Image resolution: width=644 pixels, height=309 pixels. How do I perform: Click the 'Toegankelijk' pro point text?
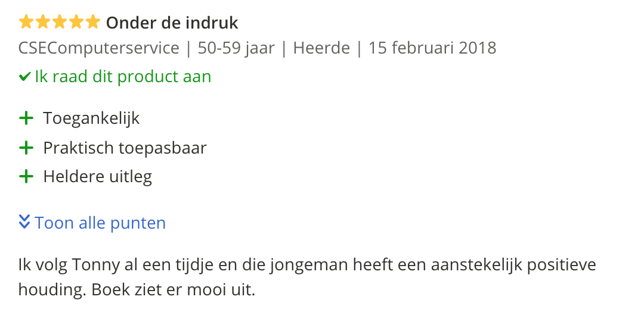91,118
